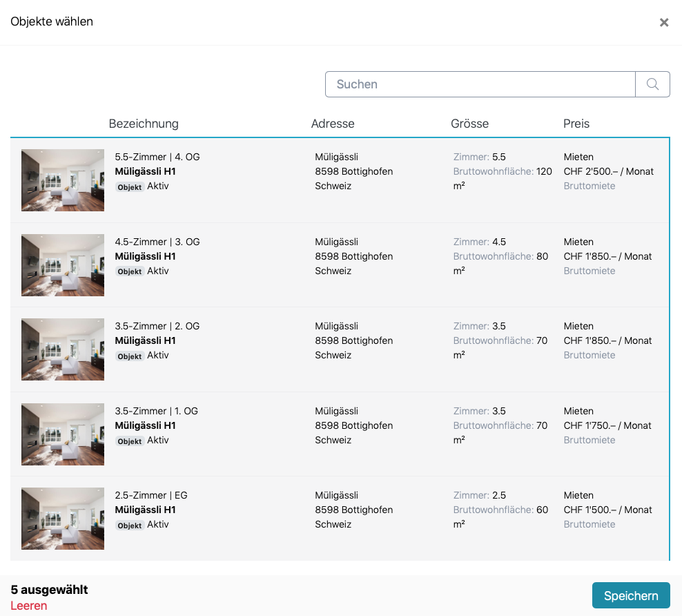682x616 pixels.
Task: Click the red Leeren link
Action: (29, 606)
